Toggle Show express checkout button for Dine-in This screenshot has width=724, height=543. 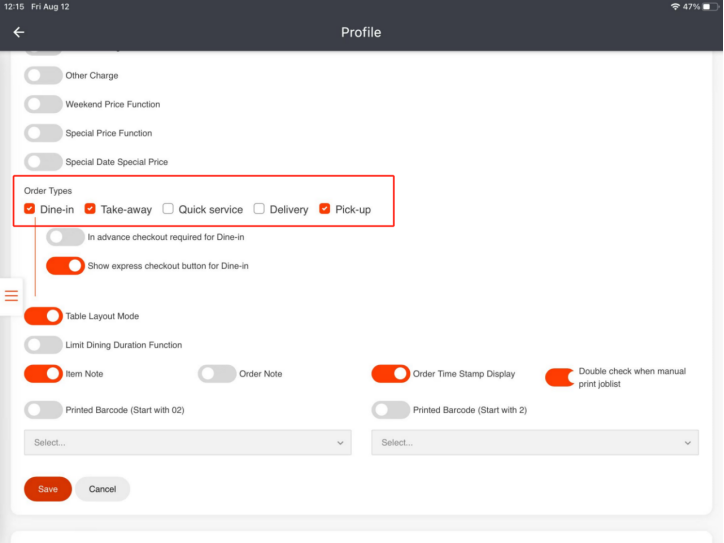[x=66, y=266]
